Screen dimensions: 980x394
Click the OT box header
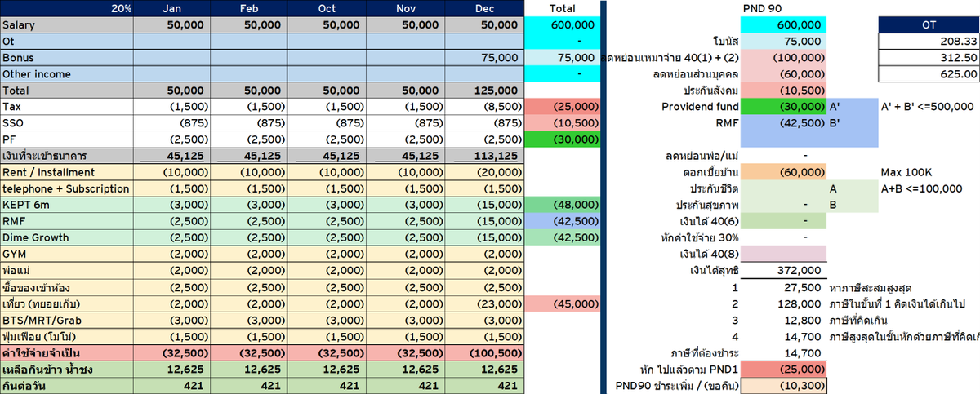(929, 25)
